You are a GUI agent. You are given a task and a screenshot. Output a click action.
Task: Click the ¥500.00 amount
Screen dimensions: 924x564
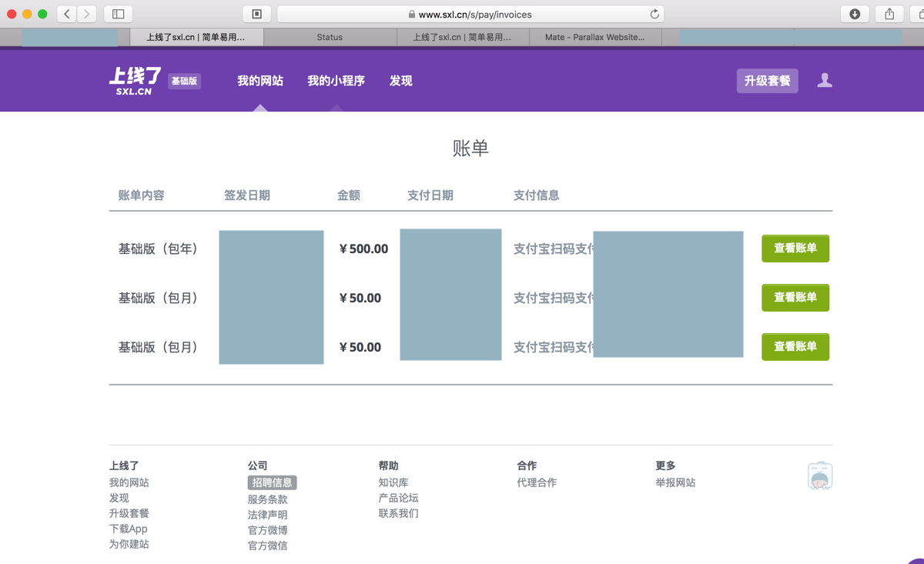(363, 249)
